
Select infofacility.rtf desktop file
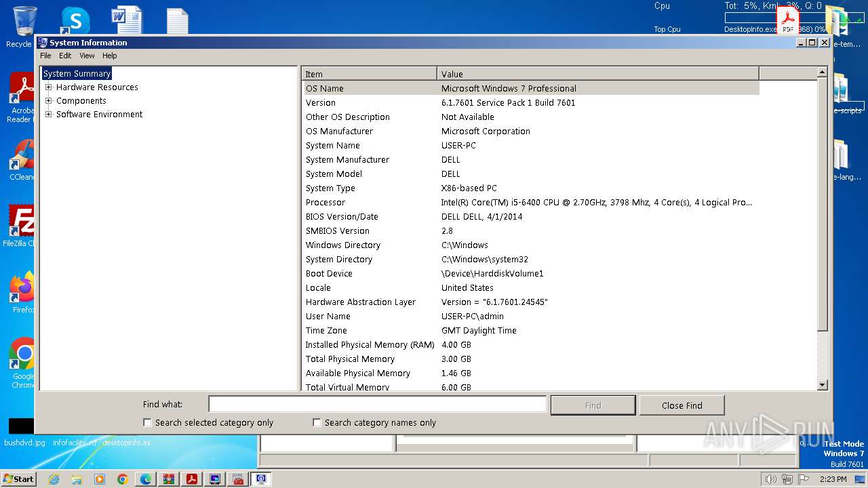click(75, 443)
